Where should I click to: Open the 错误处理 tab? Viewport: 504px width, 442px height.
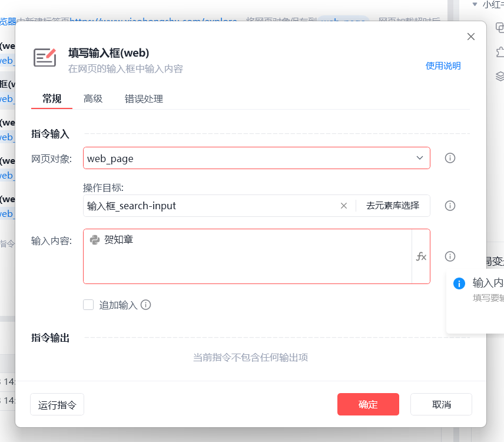click(144, 99)
